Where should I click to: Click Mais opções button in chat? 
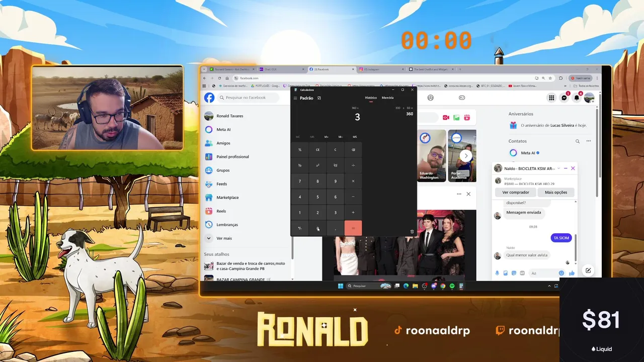click(556, 192)
